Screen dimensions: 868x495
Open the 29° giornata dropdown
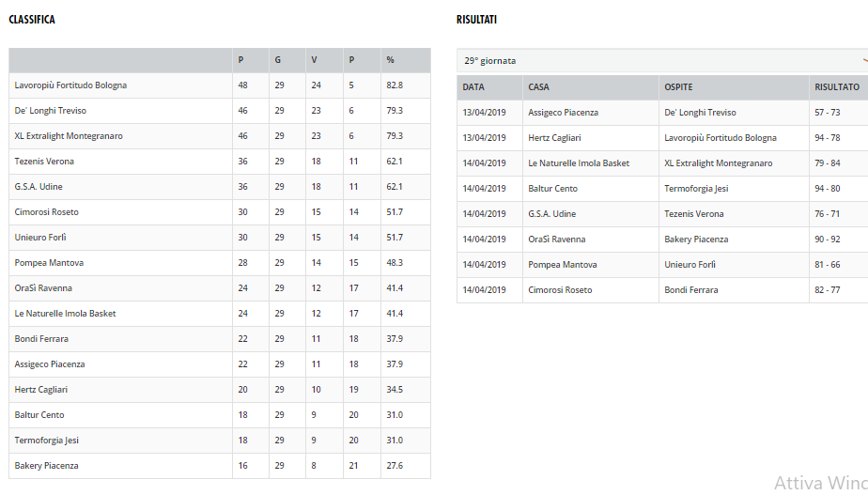click(662, 60)
